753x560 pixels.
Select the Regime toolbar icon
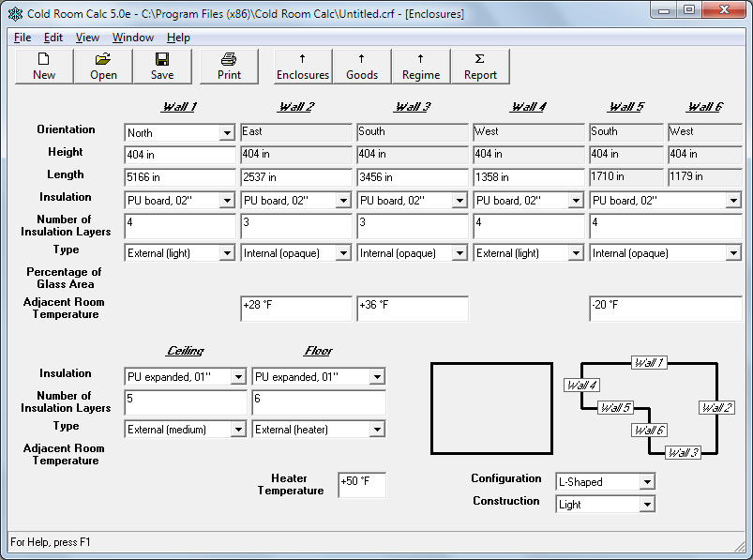point(420,66)
